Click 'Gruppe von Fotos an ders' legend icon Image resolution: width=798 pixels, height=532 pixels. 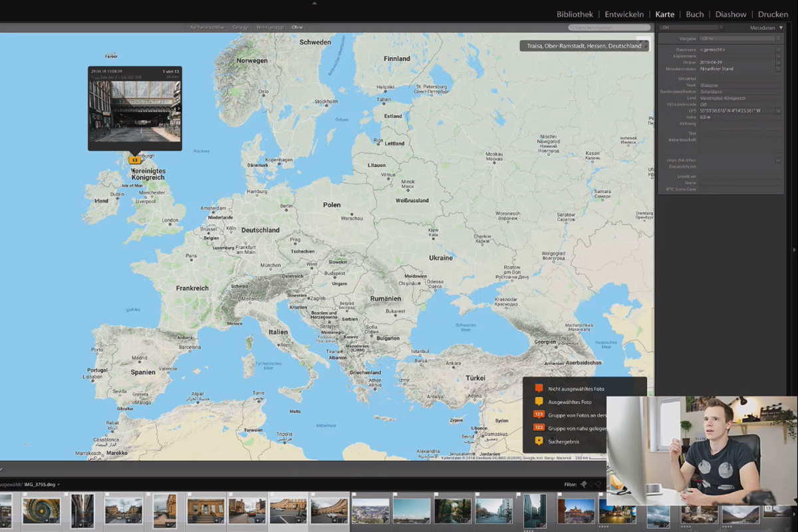(x=539, y=415)
